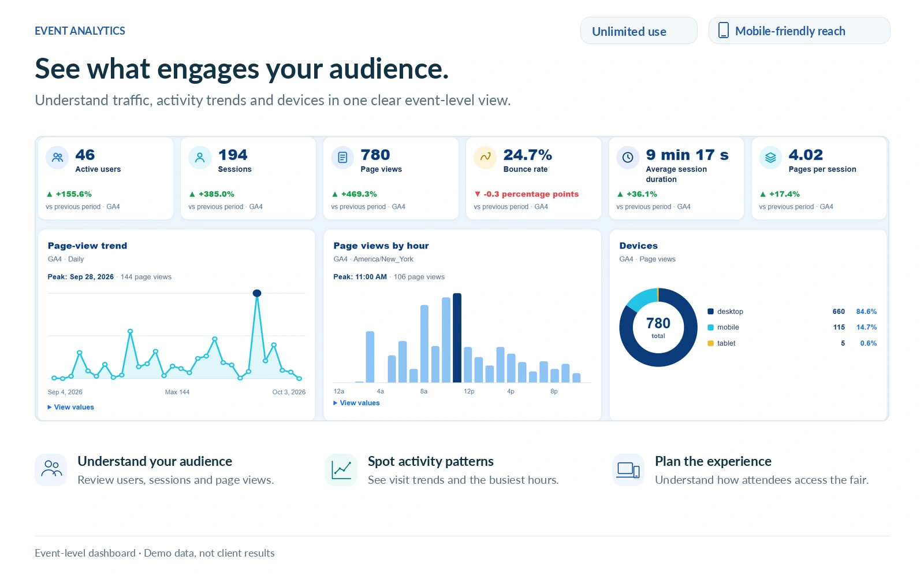Click the tablet 0.6% percentage

[x=869, y=343]
